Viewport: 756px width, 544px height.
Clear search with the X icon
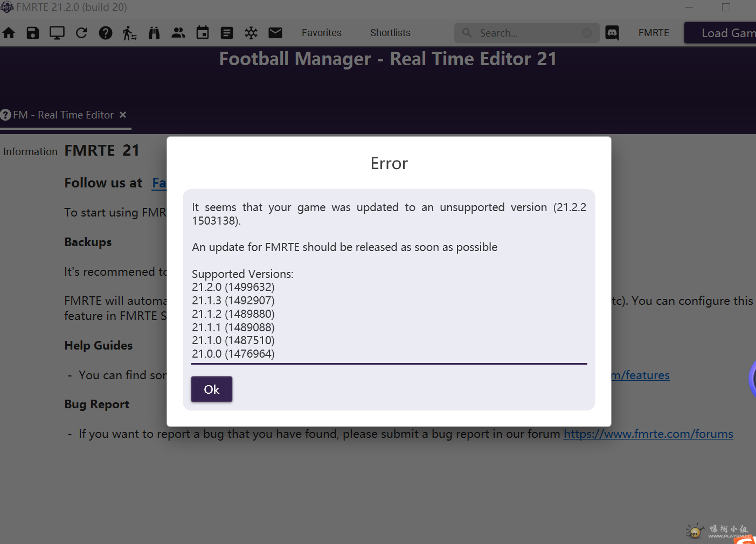point(587,33)
